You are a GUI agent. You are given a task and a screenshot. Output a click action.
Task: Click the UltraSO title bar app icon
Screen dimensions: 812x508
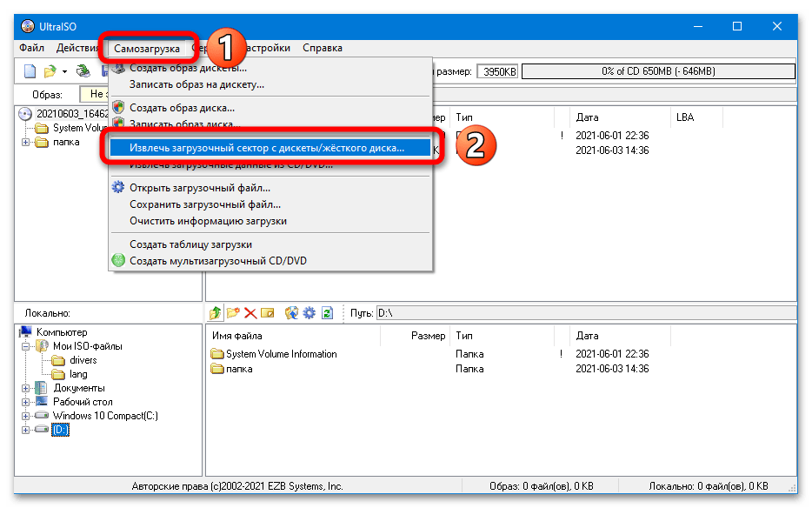tap(28, 26)
